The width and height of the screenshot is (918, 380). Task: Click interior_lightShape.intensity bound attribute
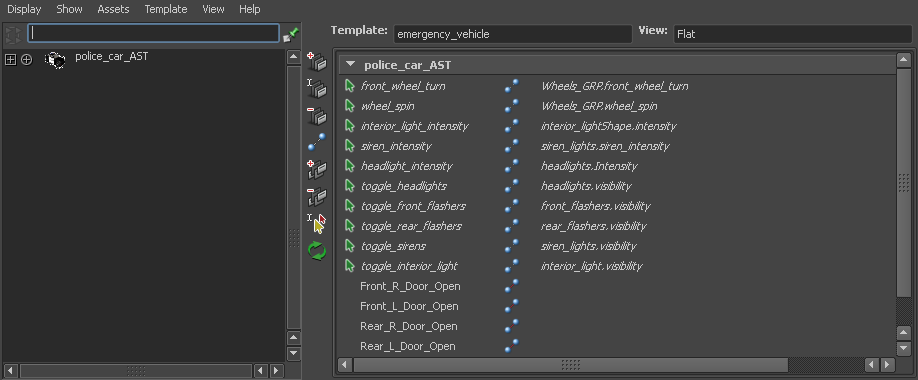point(608,126)
